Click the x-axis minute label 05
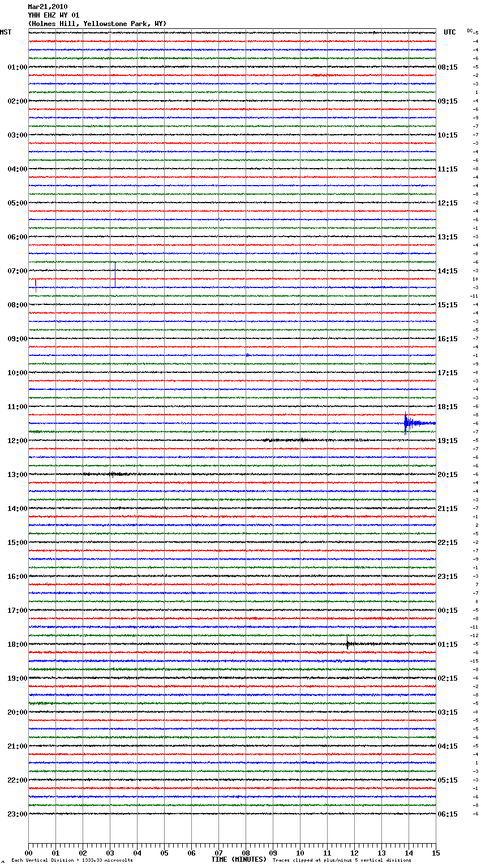This screenshot has height=868, width=481. point(164,853)
